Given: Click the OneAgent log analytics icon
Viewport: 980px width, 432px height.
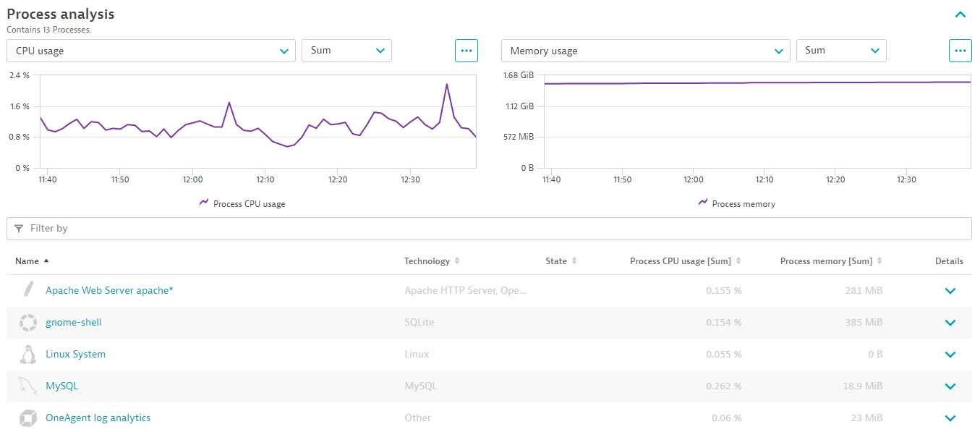Looking at the screenshot, I should pyautogui.click(x=27, y=418).
